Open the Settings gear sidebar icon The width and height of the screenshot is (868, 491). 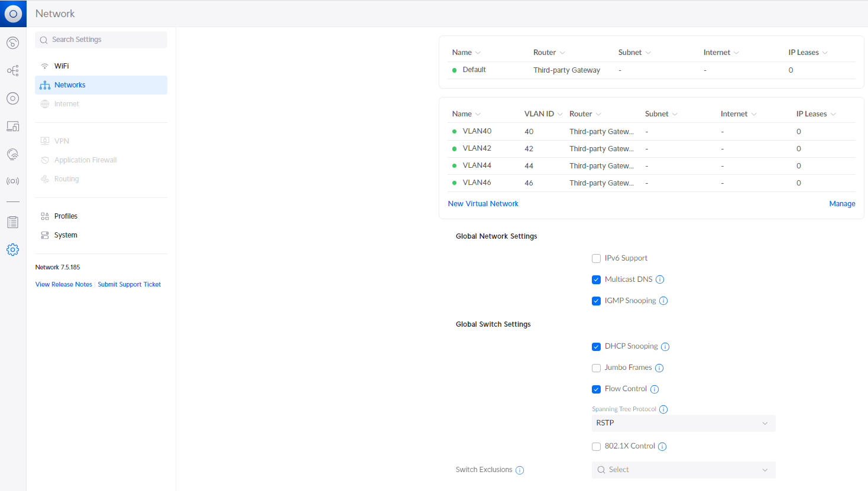pyautogui.click(x=13, y=250)
